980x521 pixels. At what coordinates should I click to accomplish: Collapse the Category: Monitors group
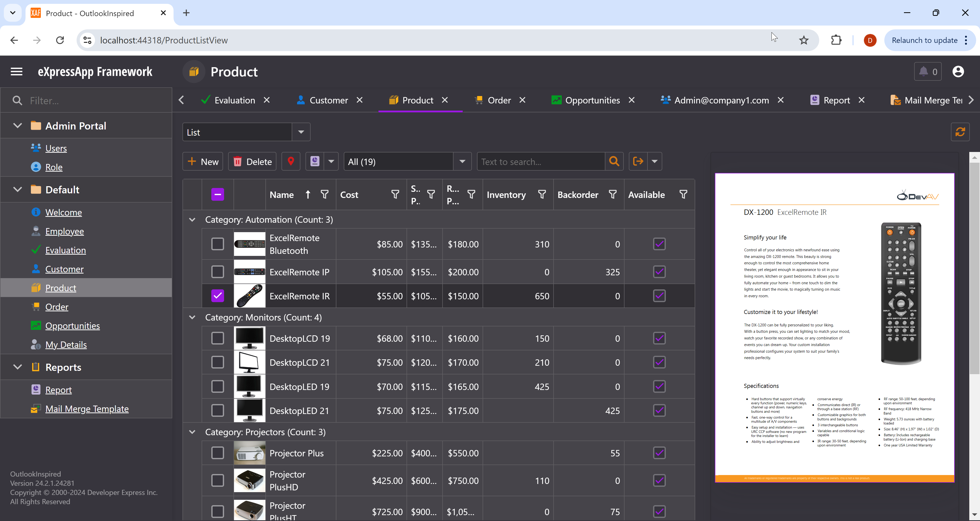pos(192,317)
